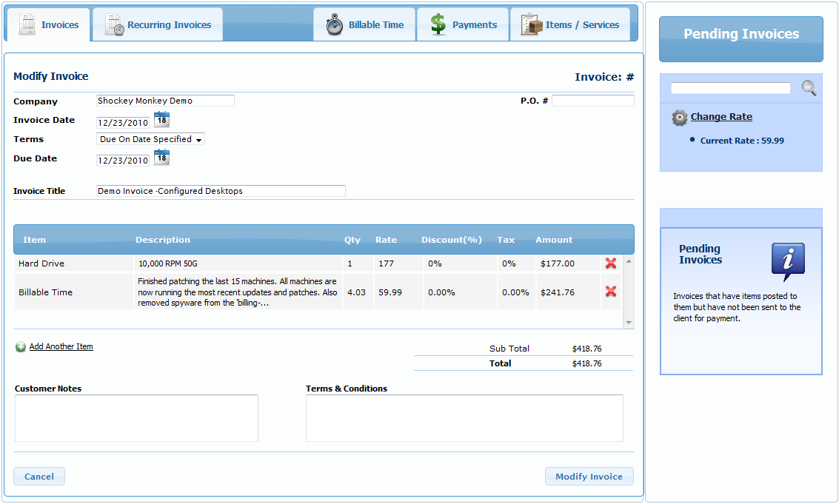
Task: Open the Billable Time tab
Action: pyautogui.click(x=365, y=25)
